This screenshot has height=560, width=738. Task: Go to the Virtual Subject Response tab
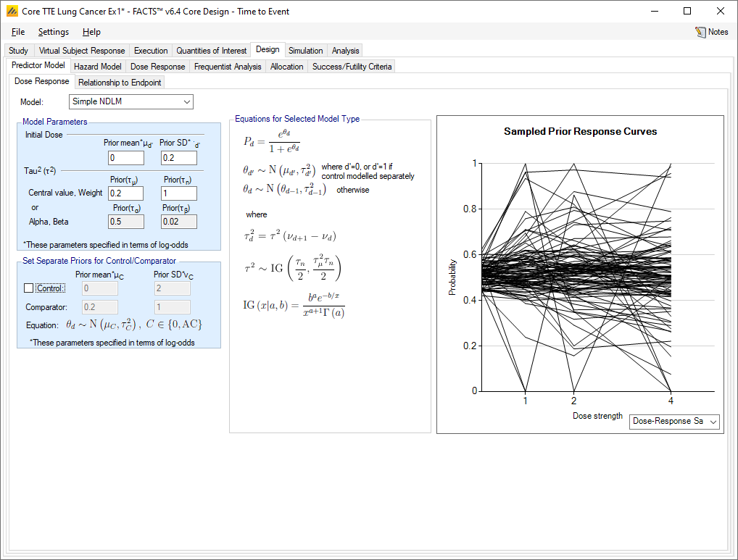point(82,51)
